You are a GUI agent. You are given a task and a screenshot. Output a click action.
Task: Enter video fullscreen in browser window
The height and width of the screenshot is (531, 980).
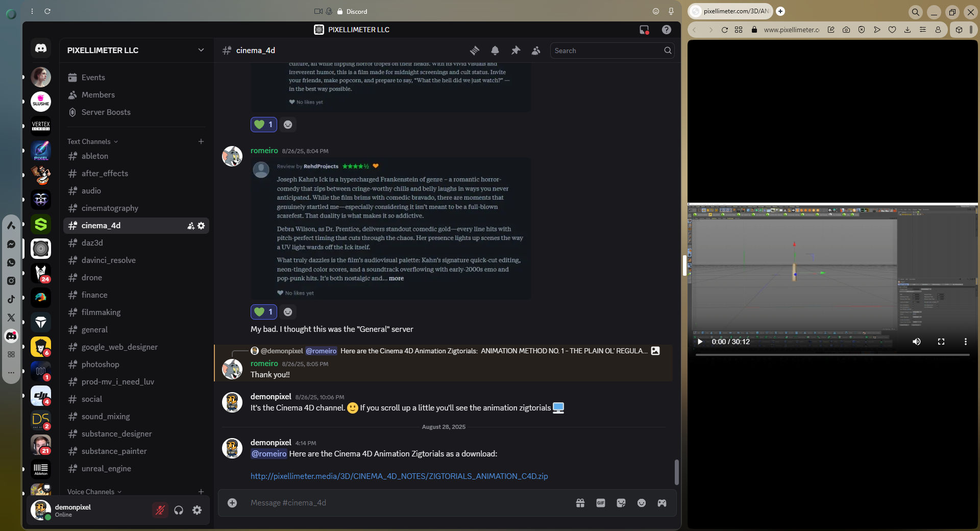point(941,342)
